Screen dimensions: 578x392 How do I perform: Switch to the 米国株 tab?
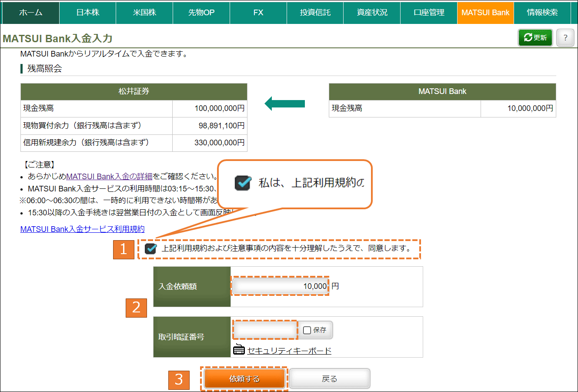[144, 13]
